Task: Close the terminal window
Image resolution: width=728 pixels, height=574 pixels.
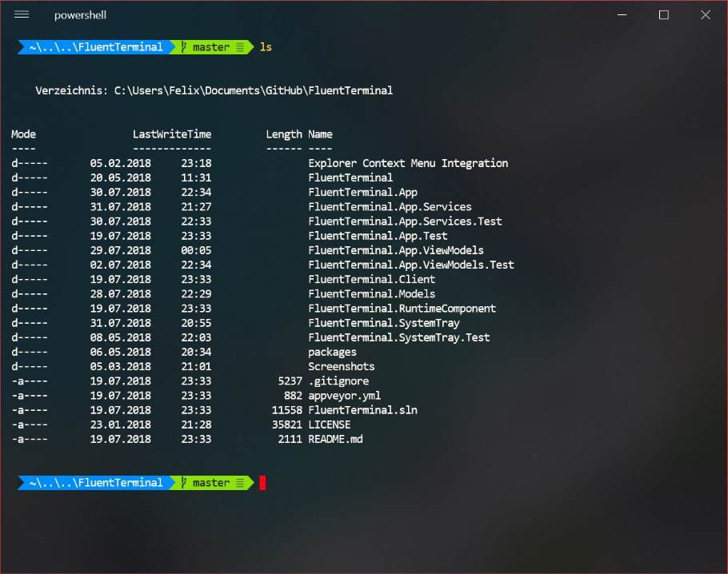Action: pyautogui.click(x=706, y=15)
